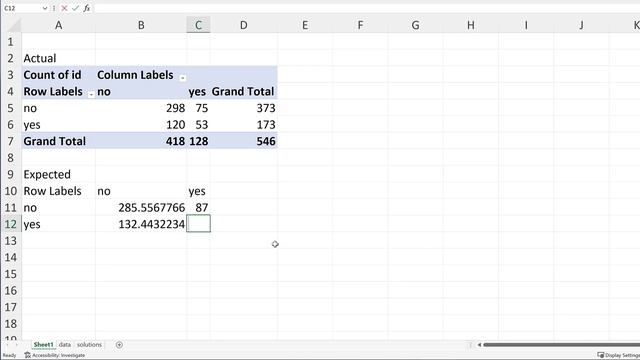Click the 'Count of id' cell
The image size is (640, 360).
click(58, 75)
